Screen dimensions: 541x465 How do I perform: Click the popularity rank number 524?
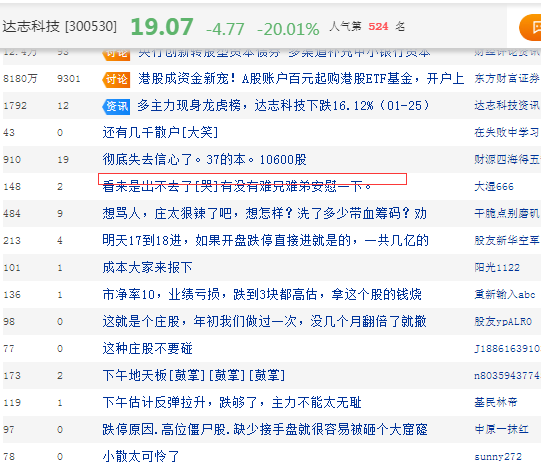pos(378,27)
